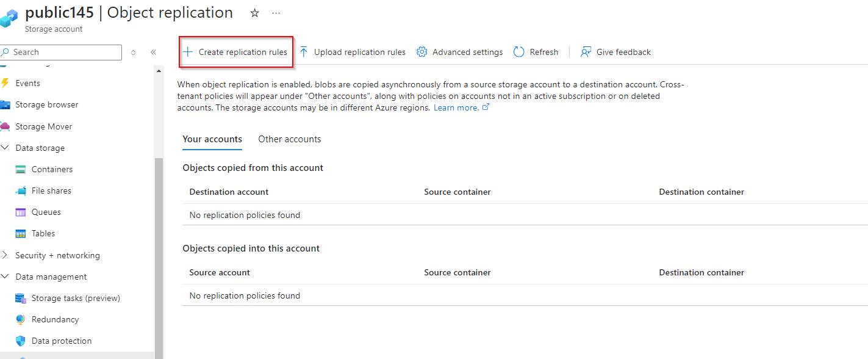Switch to the Other accounts tab

click(289, 139)
